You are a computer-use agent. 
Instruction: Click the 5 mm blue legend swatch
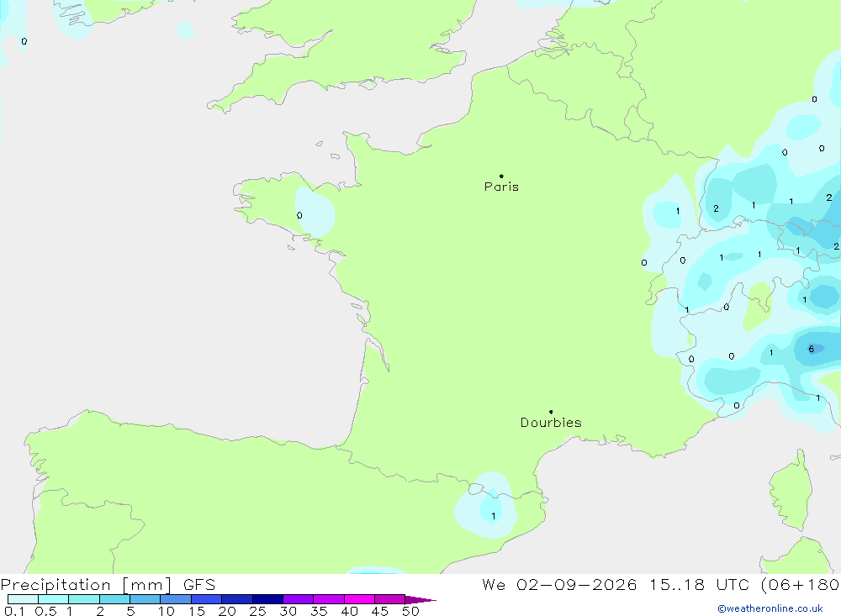(145, 599)
